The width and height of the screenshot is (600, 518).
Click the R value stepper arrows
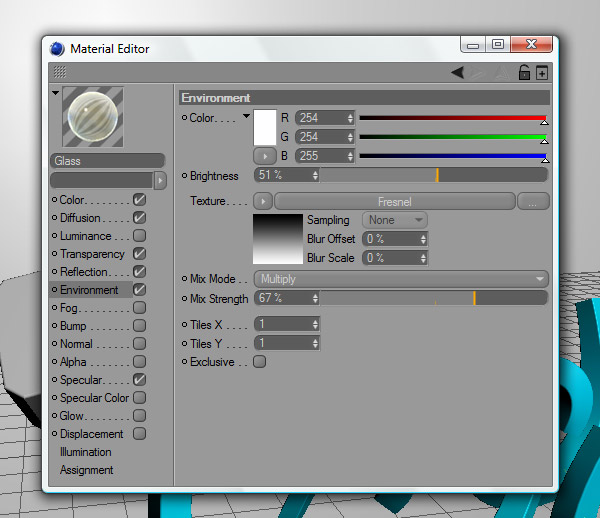350,118
